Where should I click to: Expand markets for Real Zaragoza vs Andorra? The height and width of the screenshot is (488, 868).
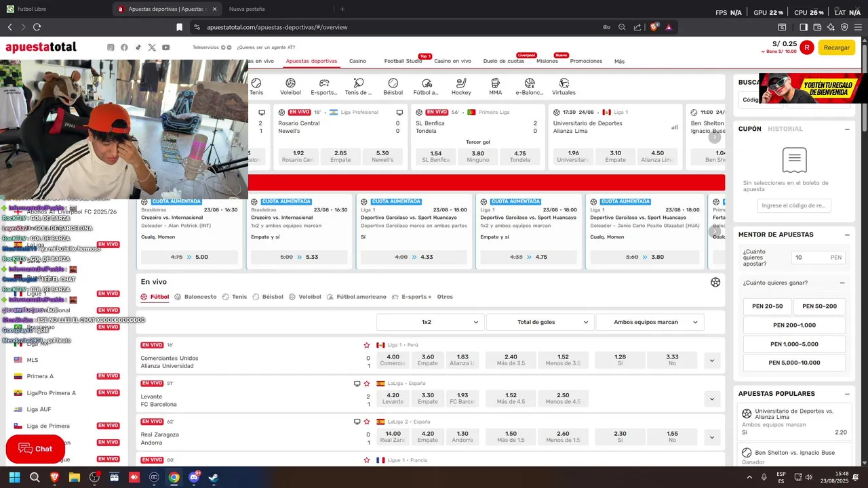pyautogui.click(x=711, y=437)
